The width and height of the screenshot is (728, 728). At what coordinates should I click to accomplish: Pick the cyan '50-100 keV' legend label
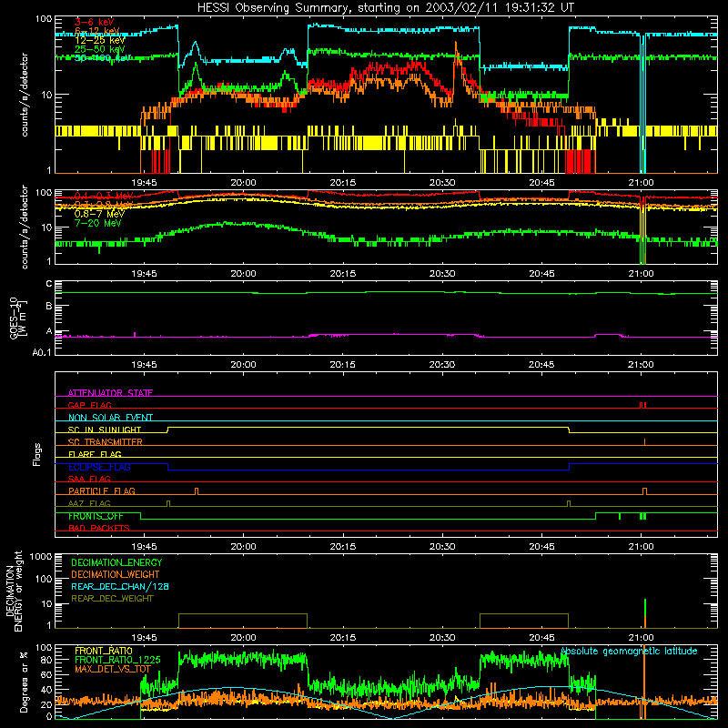102,58
